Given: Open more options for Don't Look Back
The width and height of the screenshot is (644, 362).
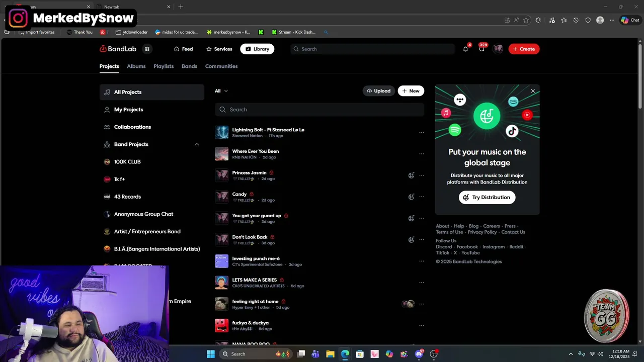Looking at the screenshot, I should 422,240.
